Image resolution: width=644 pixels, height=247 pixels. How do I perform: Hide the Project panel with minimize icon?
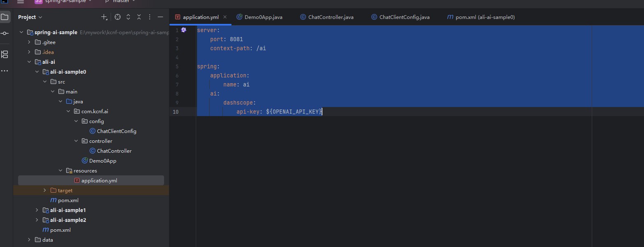160,17
